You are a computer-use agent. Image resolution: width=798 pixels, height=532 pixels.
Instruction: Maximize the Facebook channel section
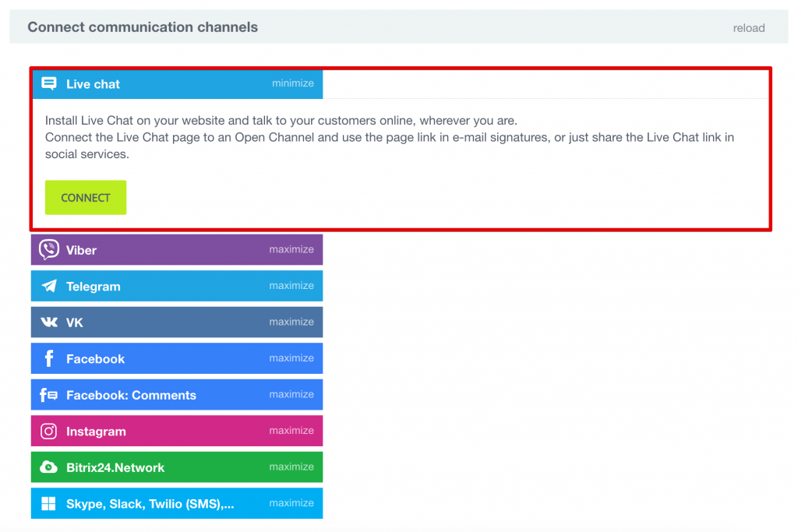(291, 358)
